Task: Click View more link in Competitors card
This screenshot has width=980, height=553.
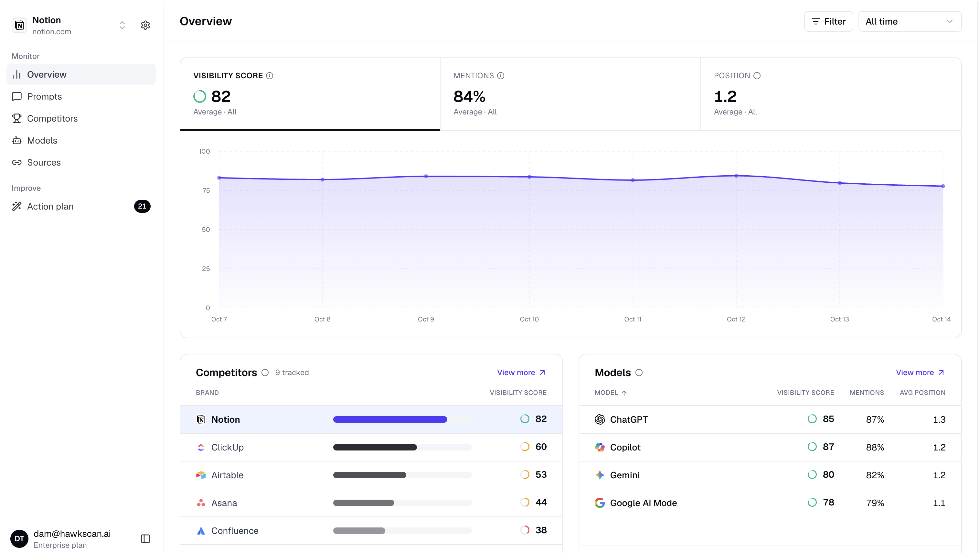Action: (521, 373)
